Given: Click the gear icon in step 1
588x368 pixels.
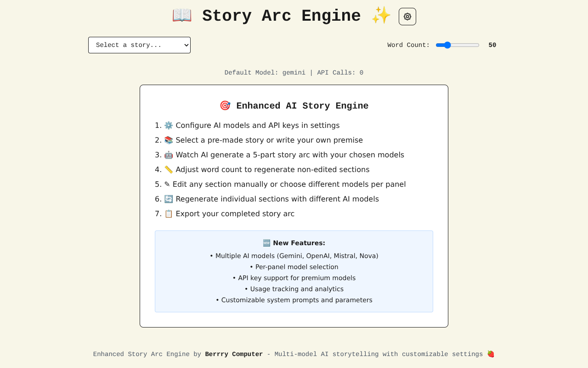Looking at the screenshot, I should click(x=168, y=125).
